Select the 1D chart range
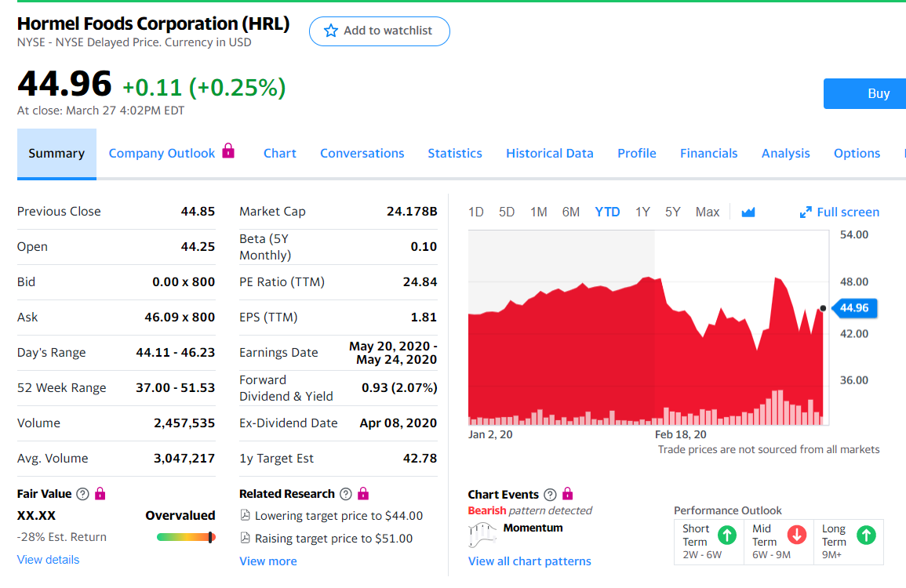This screenshot has height=588, width=906. coord(475,212)
